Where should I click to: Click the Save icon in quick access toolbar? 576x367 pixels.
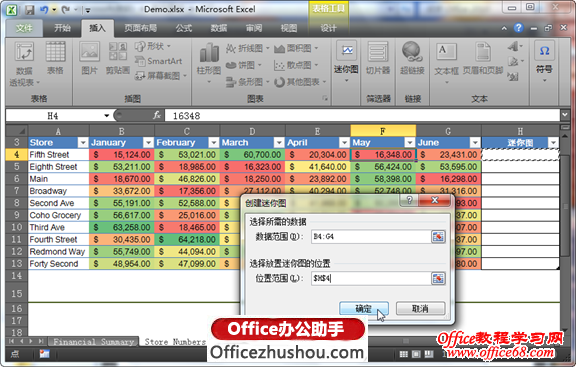30,10
